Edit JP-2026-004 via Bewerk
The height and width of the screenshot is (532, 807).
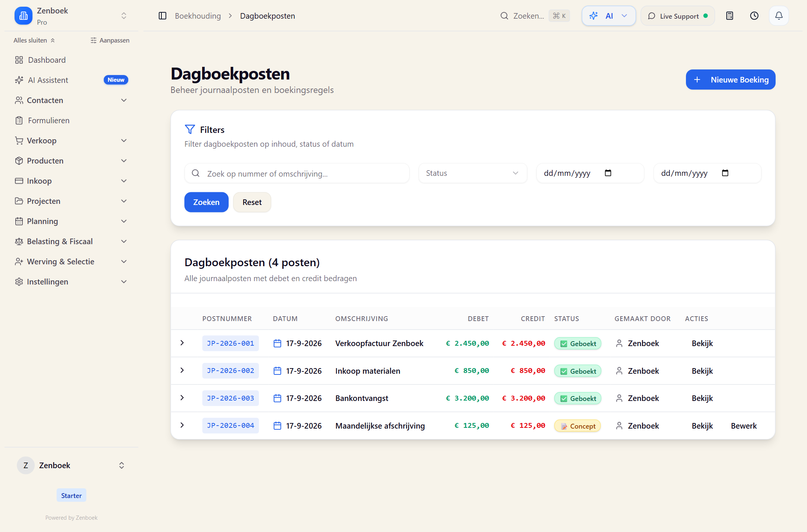point(743,426)
